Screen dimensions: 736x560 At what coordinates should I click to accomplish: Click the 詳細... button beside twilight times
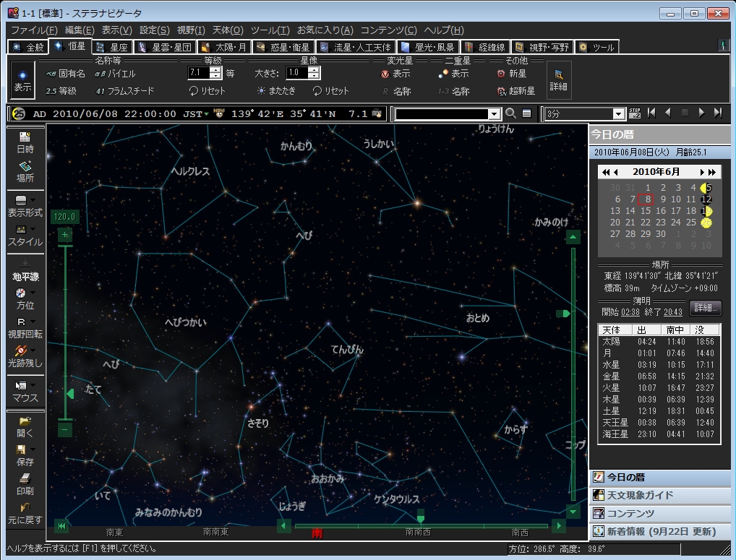click(705, 307)
